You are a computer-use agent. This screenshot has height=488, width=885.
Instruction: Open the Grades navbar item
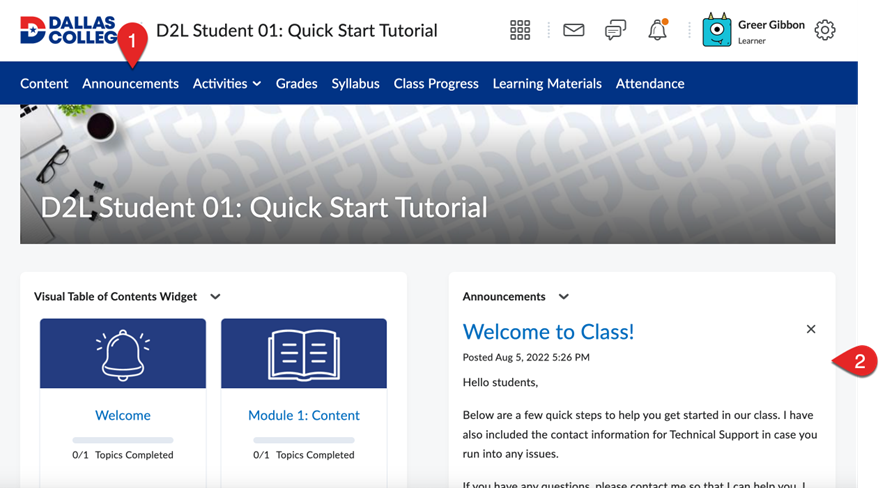[x=296, y=83]
